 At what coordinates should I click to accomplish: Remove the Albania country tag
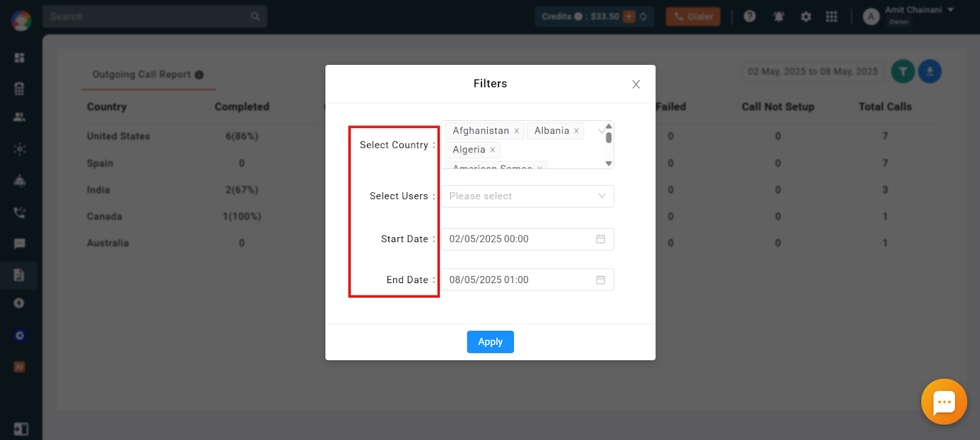pyautogui.click(x=576, y=131)
